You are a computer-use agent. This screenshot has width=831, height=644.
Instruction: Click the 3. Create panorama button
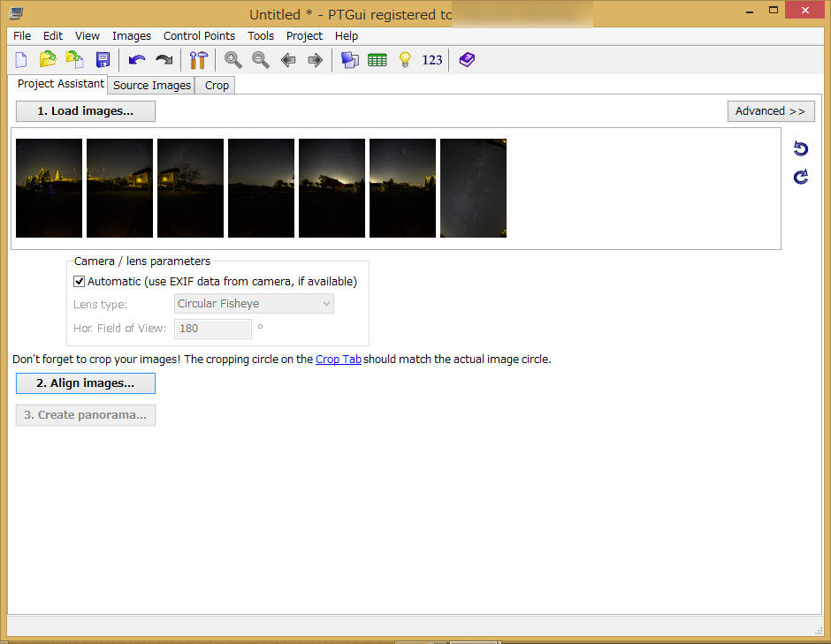tap(86, 415)
